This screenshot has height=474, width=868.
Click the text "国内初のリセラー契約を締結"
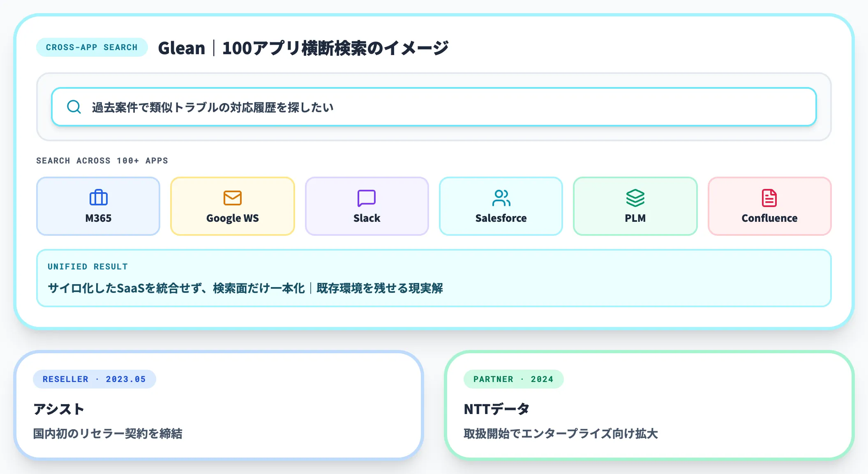108,434
